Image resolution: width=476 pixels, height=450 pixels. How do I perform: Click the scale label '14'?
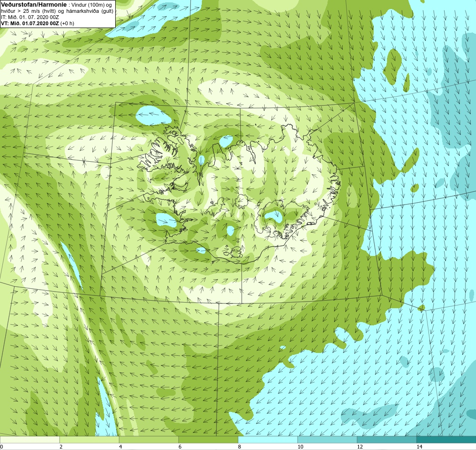[x=419, y=447]
